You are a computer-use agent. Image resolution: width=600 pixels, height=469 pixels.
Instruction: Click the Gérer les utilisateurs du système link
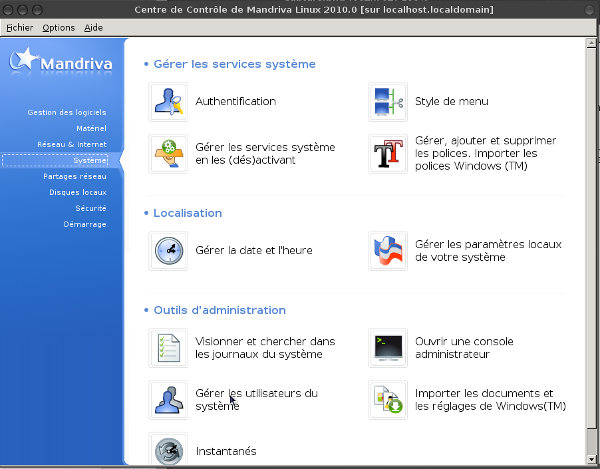tap(256, 400)
